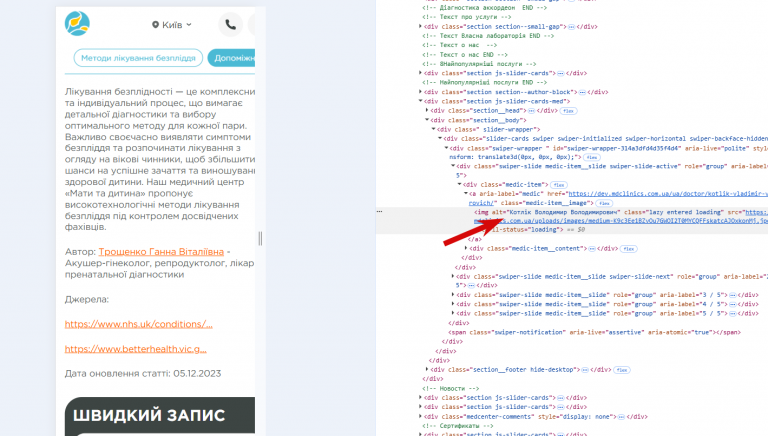Image resolution: width=768 pixels, height=436 pixels.
Task: Click the ellipsis icon in 'section--author-block' div
Action: (x=582, y=92)
